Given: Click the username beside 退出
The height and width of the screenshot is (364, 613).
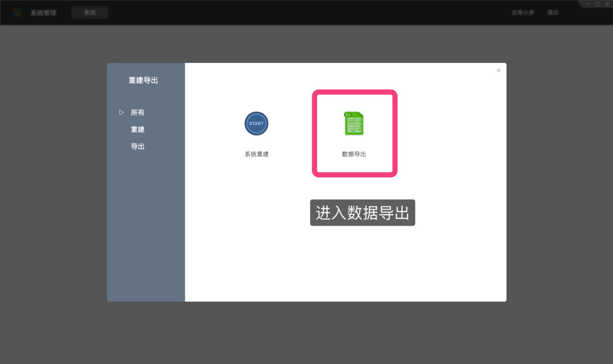Looking at the screenshot, I should tap(523, 13).
